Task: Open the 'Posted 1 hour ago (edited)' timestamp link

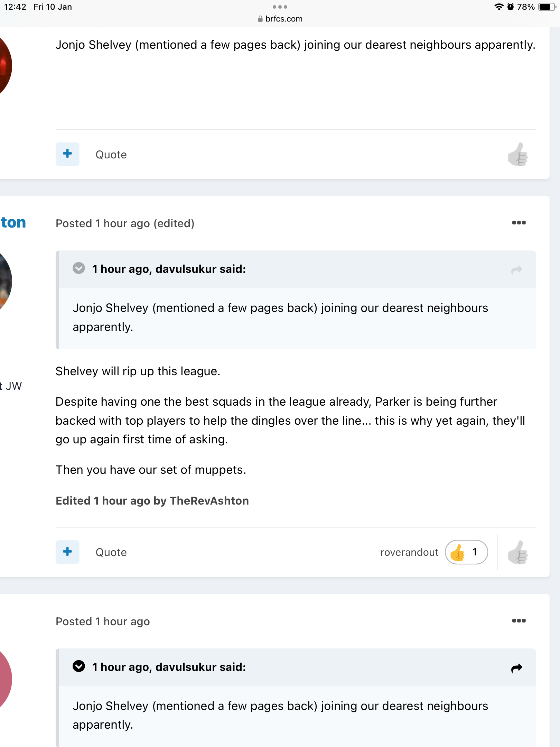Action: [x=125, y=223]
